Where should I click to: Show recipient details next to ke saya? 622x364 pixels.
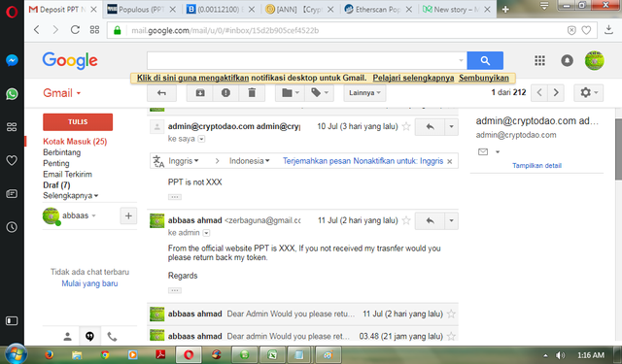201,139
